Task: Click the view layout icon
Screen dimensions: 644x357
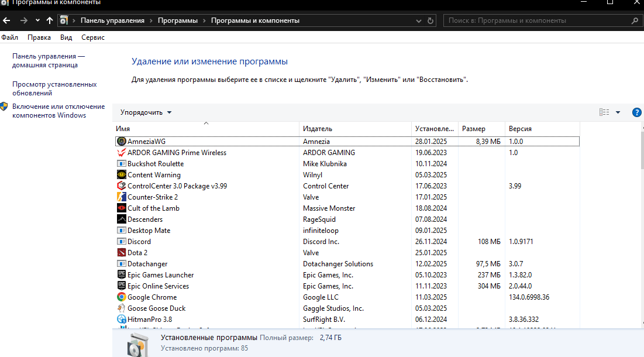Action: point(604,112)
